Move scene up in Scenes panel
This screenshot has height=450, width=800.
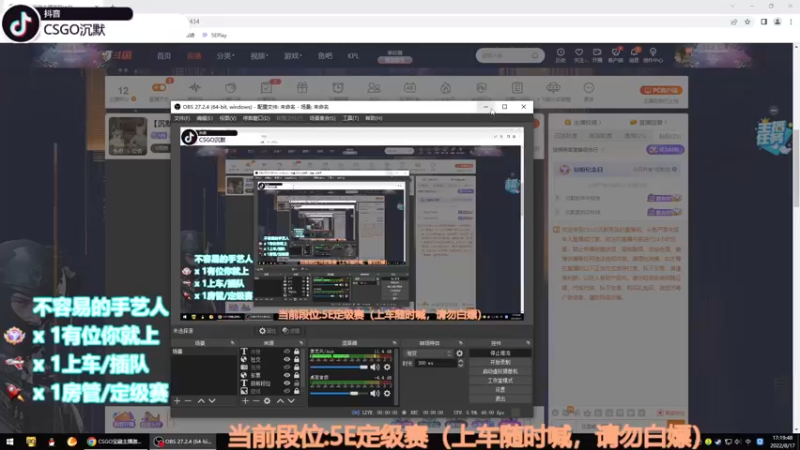[201, 401]
